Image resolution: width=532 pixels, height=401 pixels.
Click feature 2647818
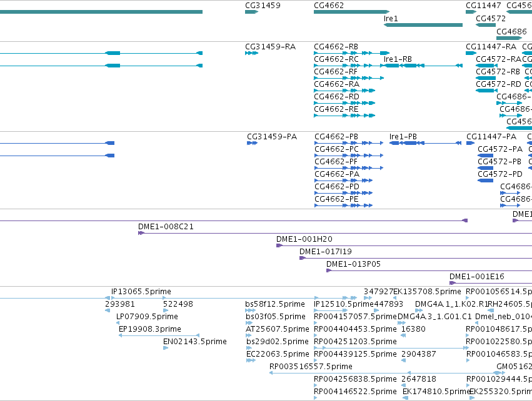[419, 379]
